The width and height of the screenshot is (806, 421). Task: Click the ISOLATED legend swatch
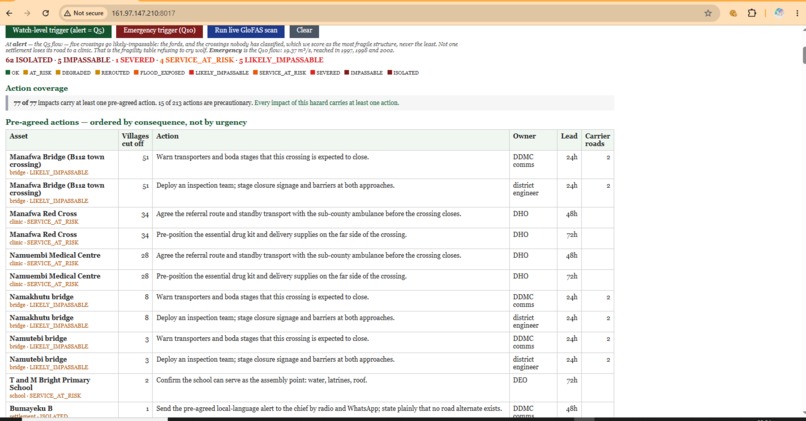coord(390,72)
